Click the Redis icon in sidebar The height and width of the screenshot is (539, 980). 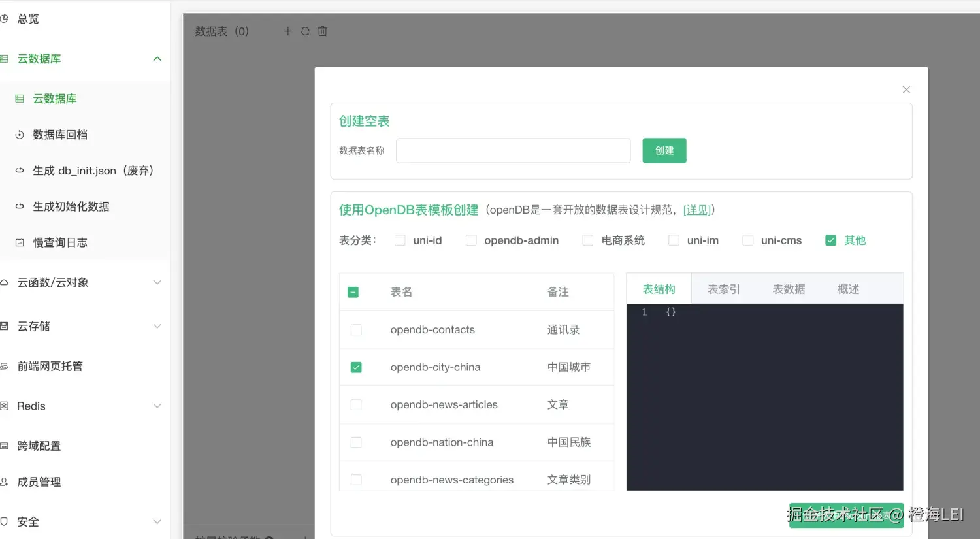(x=4, y=406)
